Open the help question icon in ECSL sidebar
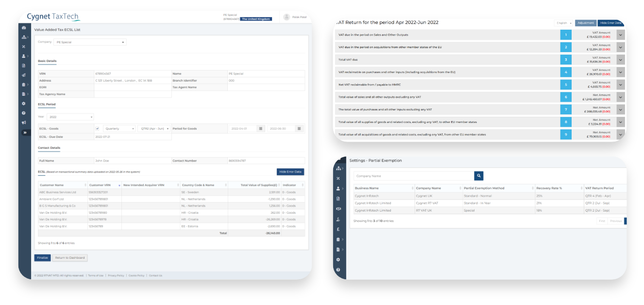This screenshot has width=644, height=305. click(24, 113)
